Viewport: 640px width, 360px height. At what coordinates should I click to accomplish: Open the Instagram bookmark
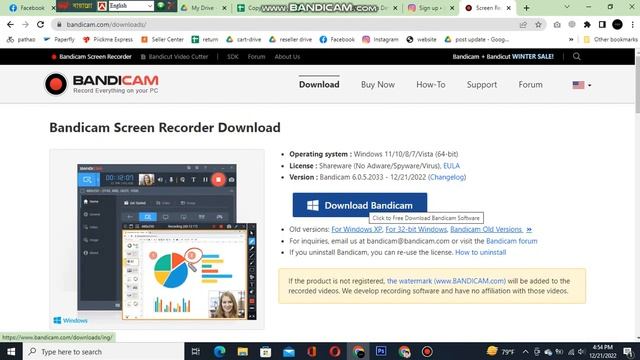tap(380, 40)
